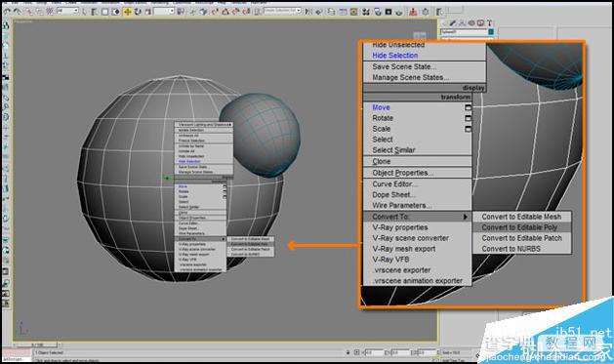
Task: Choose Convert to Editable Patch in enlarged submenu
Action: tap(521, 238)
